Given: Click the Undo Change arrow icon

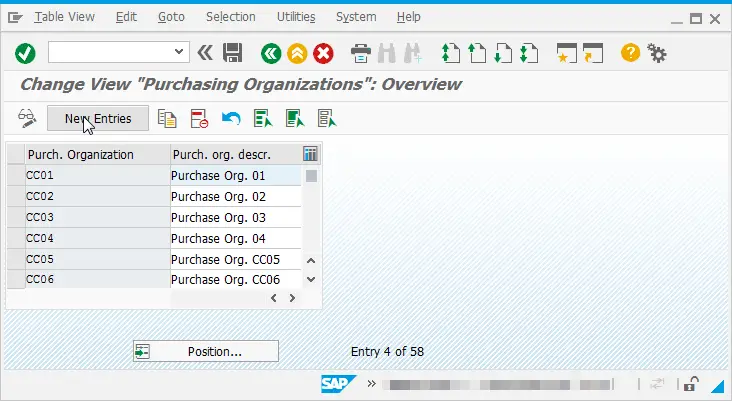Looking at the screenshot, I should (231, 119).
